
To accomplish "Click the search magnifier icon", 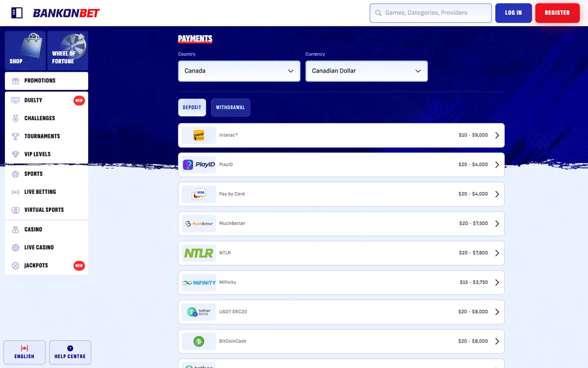I will pyautogui.click(x=378, y=13).
